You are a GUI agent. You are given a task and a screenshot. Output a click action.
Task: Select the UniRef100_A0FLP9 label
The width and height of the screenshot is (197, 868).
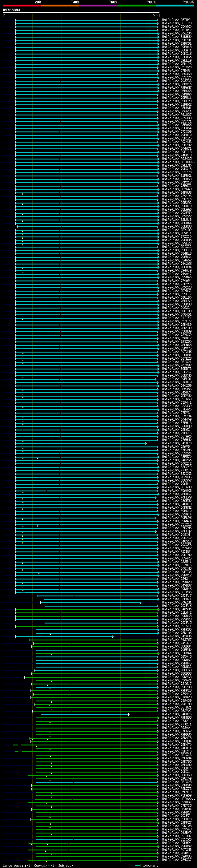(x=177, y=497)
